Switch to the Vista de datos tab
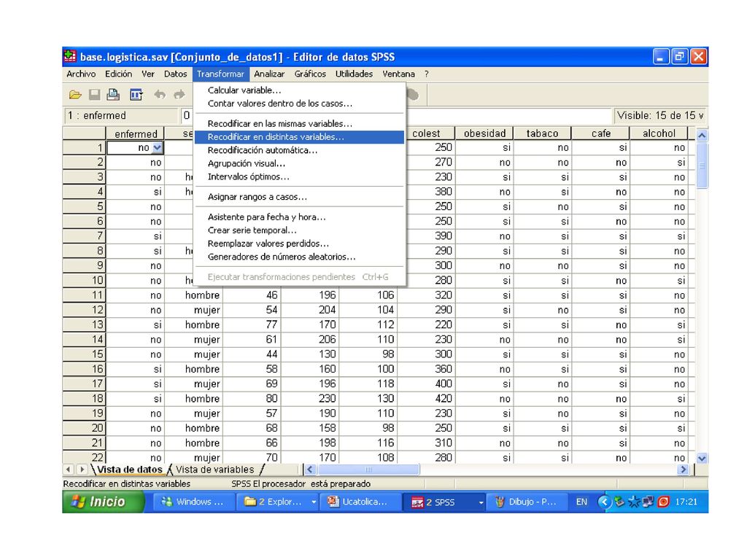This screenshot has height=560, width=747. (x=130, y=470)
